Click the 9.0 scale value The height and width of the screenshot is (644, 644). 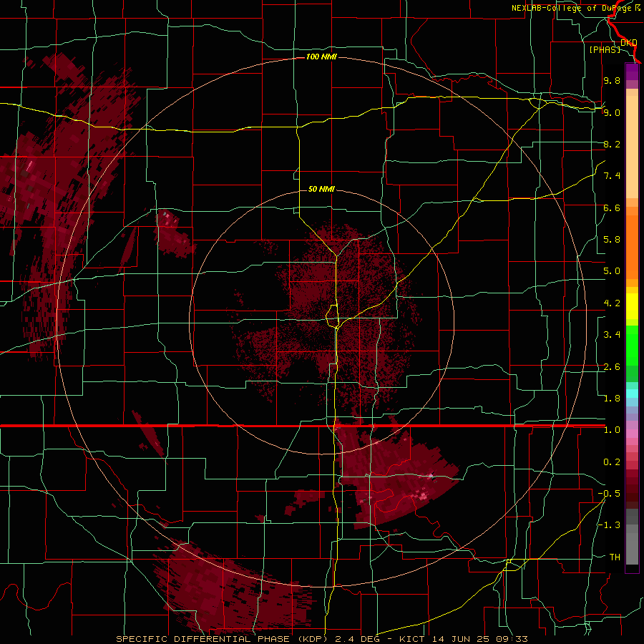click(x=612, y=112)
